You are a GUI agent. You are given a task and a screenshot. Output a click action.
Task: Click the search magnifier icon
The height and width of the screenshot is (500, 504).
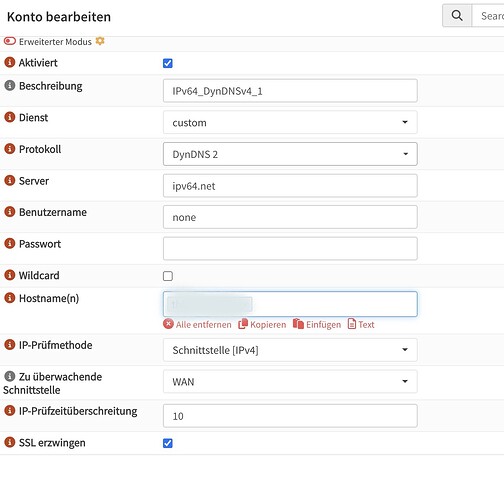click(457, 15)
